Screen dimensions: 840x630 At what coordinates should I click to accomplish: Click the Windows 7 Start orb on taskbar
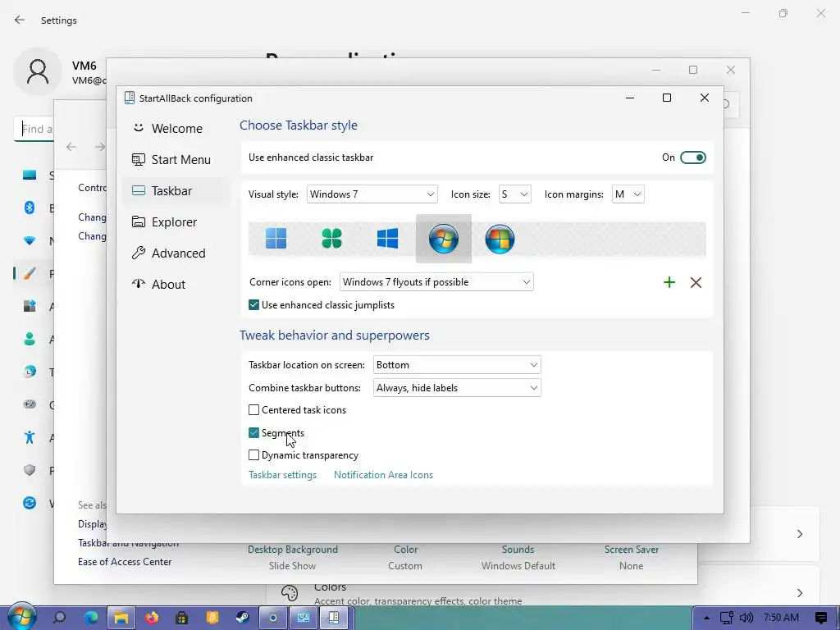(21, 617)
